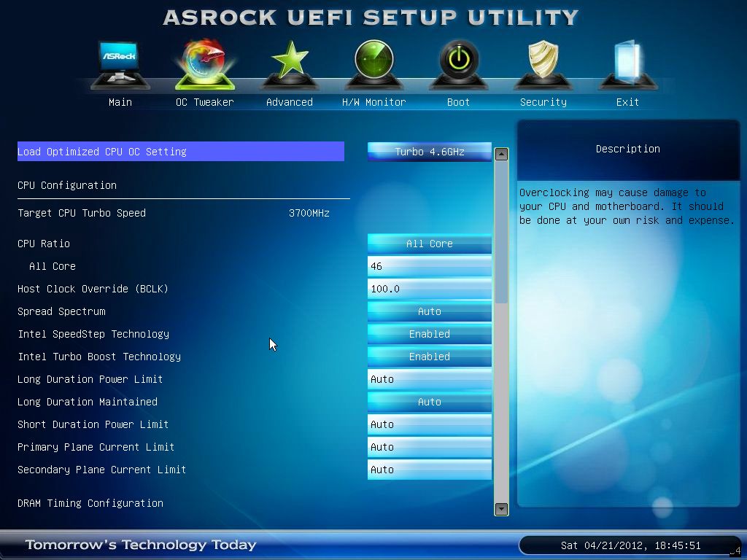Click the Target CPU Turbo Speed 3700MHz value
The height and width of the screenshot is (560, 747).
coord(309,213)
